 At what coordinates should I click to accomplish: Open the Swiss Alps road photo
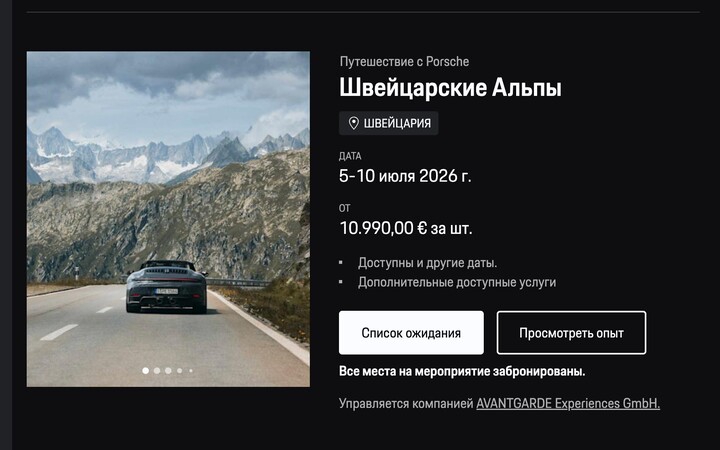[168, 219]
